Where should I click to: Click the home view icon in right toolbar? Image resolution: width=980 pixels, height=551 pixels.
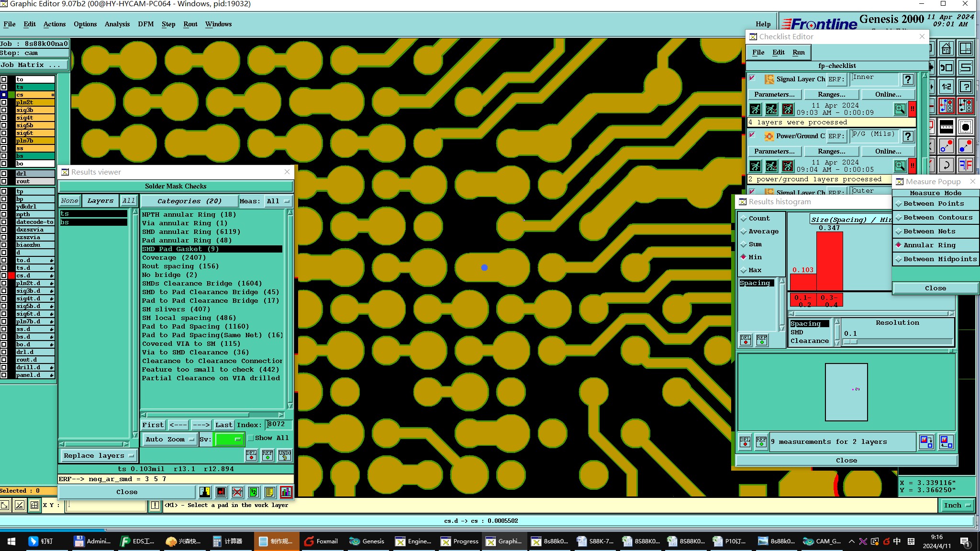pyautogui.click(x=946, y=48)
